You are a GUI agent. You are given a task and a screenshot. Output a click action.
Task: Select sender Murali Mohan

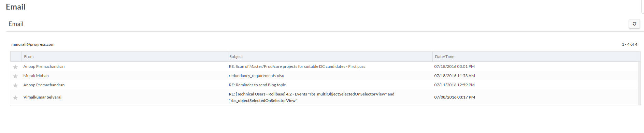(36, 76)
